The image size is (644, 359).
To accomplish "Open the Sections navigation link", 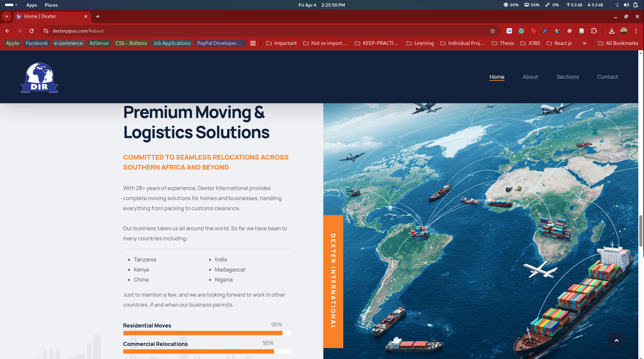I will tap(567, 77).
